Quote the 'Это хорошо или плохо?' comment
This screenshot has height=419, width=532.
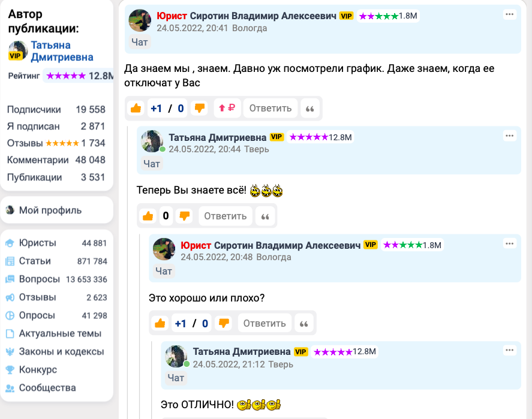(x=304, y=324)
